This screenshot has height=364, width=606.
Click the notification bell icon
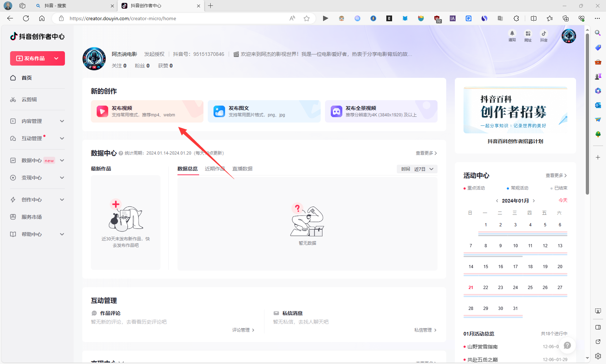pyautogui.click(x=512, y=34)
